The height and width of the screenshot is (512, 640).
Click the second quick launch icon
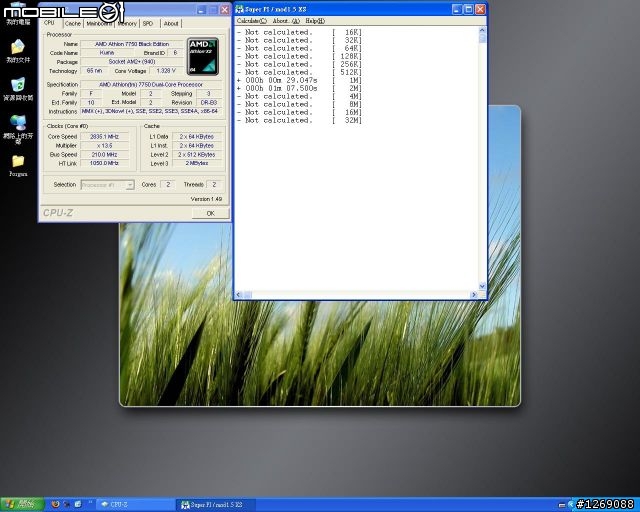pos(67,504)
